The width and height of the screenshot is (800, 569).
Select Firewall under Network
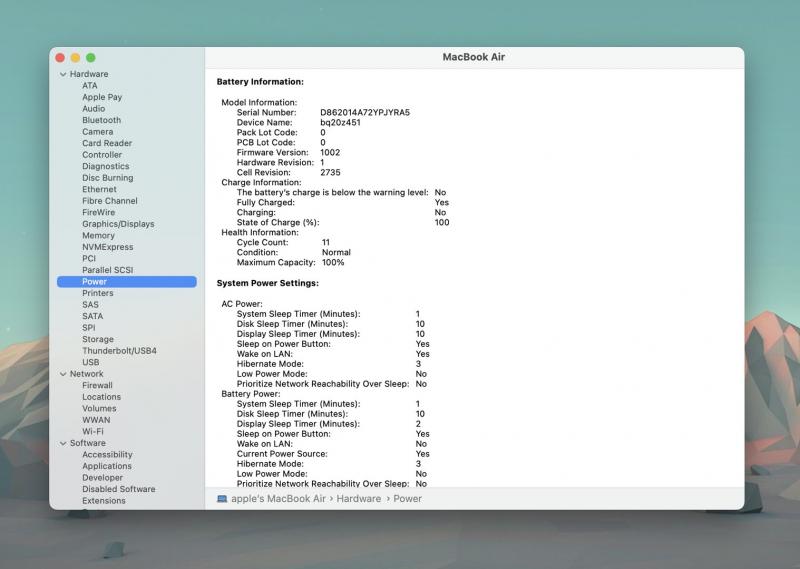(x=97, y=386)
